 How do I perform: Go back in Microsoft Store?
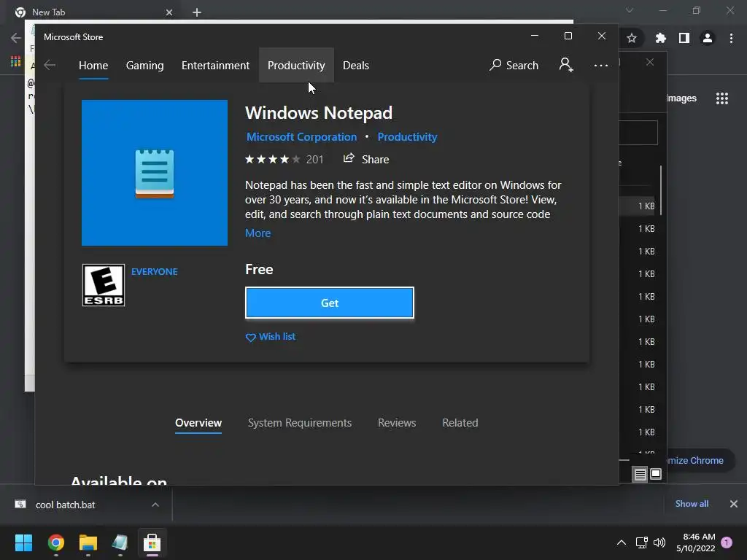(50, 65)
